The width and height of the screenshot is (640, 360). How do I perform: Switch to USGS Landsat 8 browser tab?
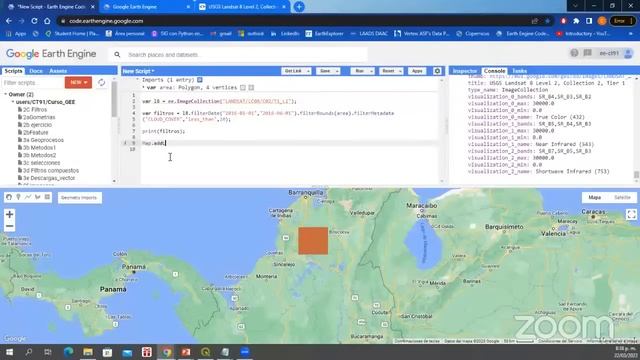pos(242,7)
